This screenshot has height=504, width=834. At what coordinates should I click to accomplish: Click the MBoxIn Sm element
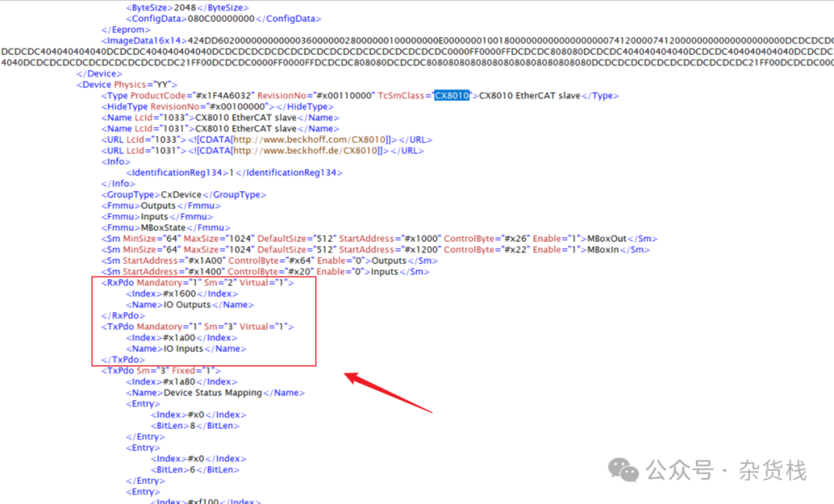[375, 250]
